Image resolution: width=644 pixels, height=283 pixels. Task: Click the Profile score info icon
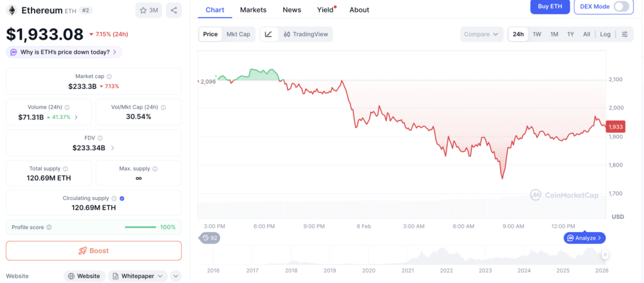pos(49,227)
